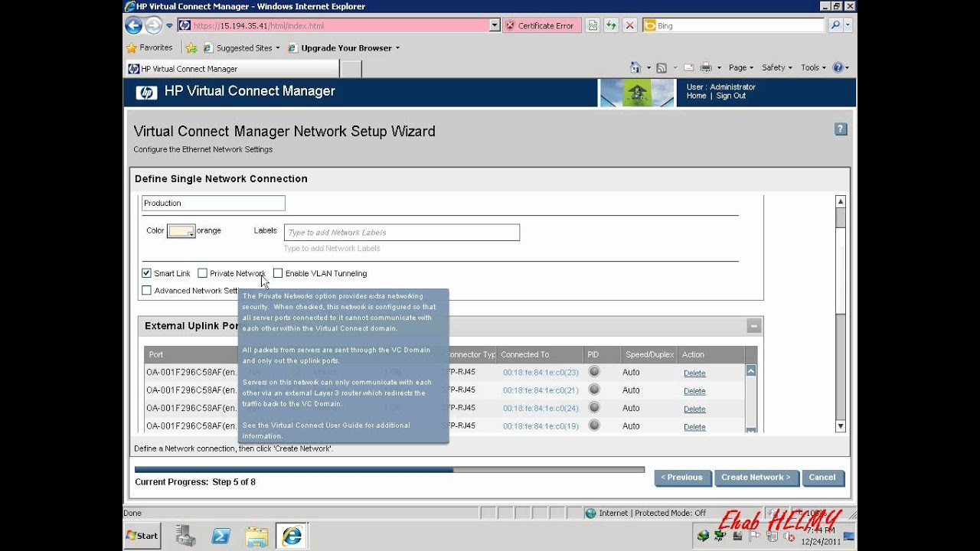This screenshot has height=551, width=980.
Task: Click the Create Network > button
Action: coord(756,478)
